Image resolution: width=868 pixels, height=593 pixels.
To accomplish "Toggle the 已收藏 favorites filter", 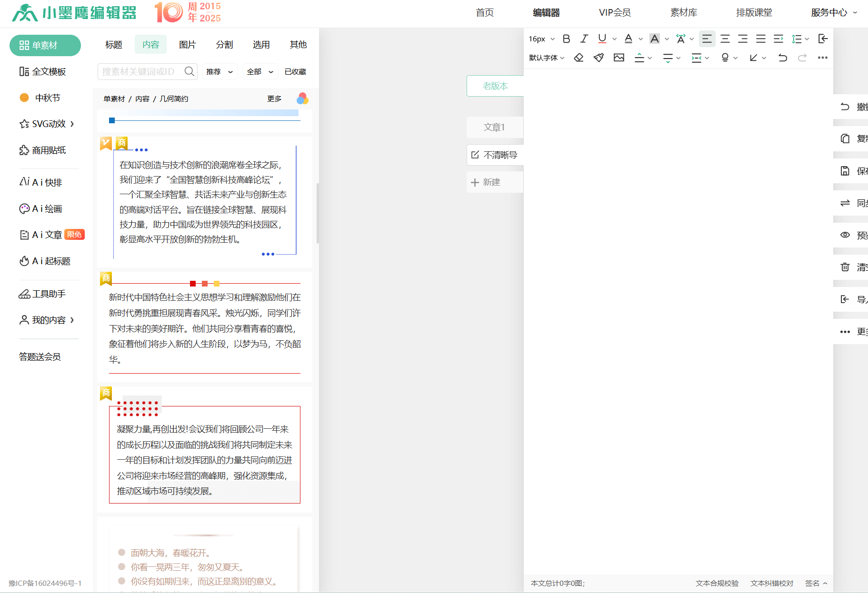I will [x=295, y=72].
